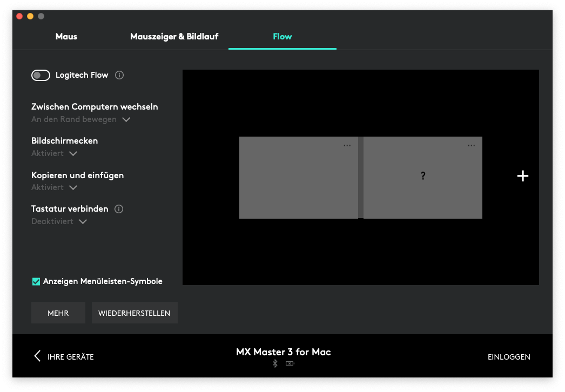Image resolution: width=565 pixels, height=392 pixels.
Task: Click the battery status icon
Action: click(290, 363)
